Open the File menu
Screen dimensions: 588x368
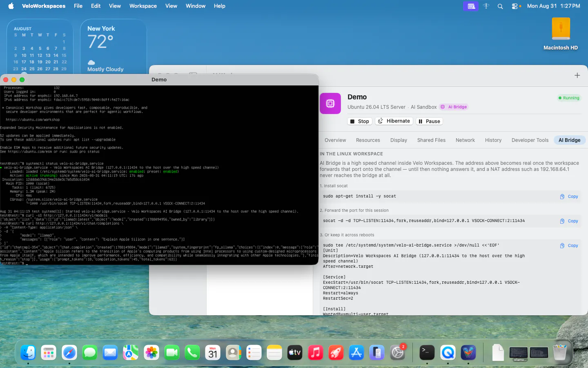point(78,6)
